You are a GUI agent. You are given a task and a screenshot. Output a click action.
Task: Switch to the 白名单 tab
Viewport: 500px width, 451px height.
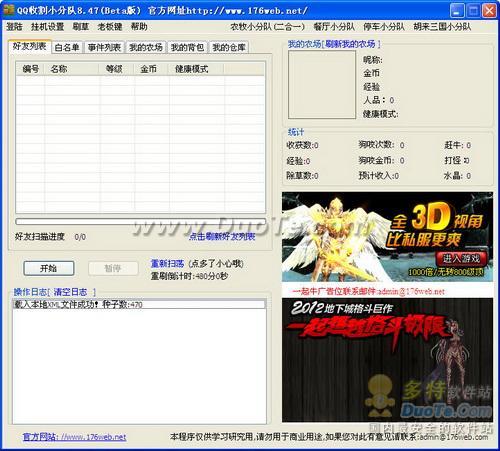click(67, 48)
